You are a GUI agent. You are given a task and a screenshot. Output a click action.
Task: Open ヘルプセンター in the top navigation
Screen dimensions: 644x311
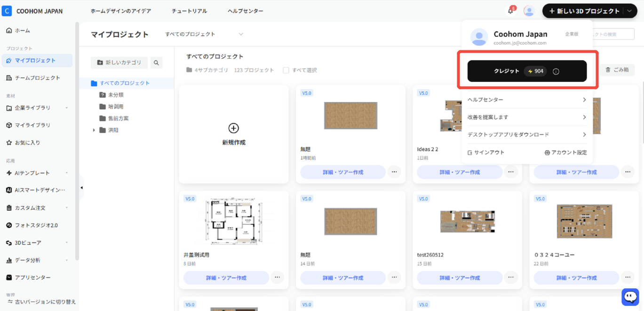246,11
